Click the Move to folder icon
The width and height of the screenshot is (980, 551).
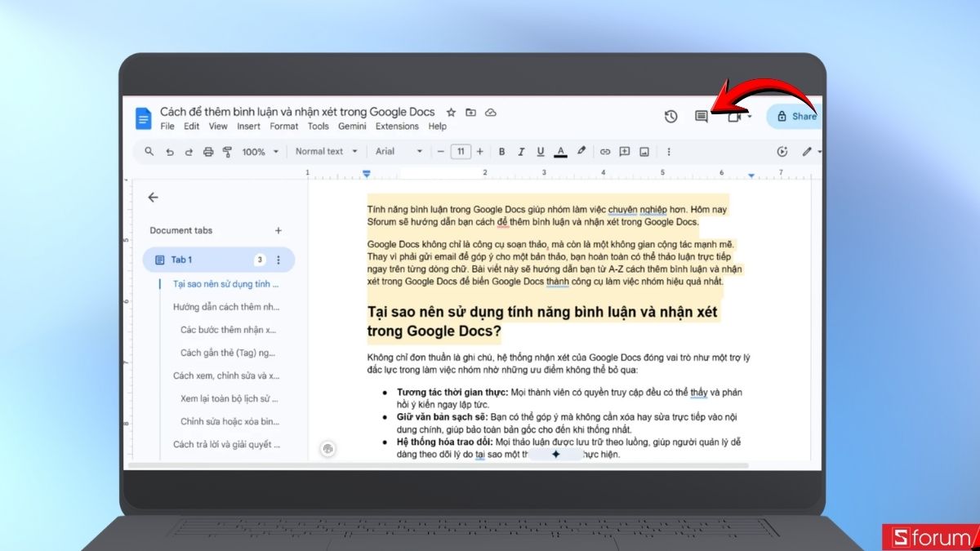[x=470, y=112]
